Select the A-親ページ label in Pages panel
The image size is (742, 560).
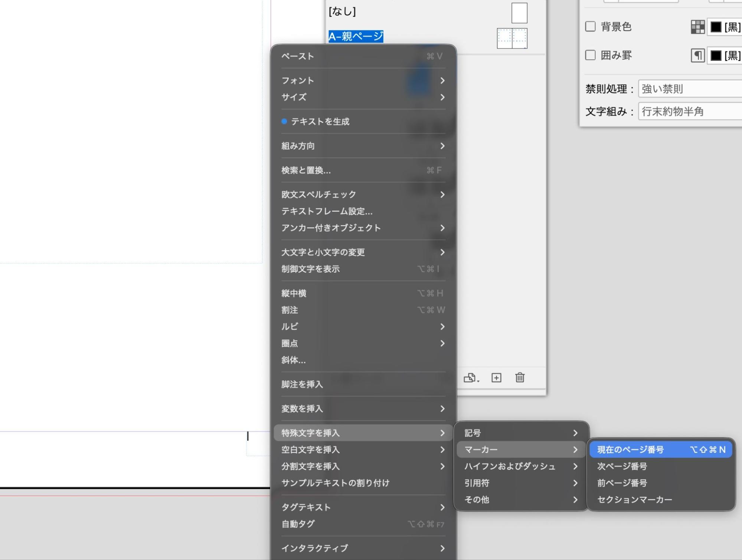[x=356, y=36]
